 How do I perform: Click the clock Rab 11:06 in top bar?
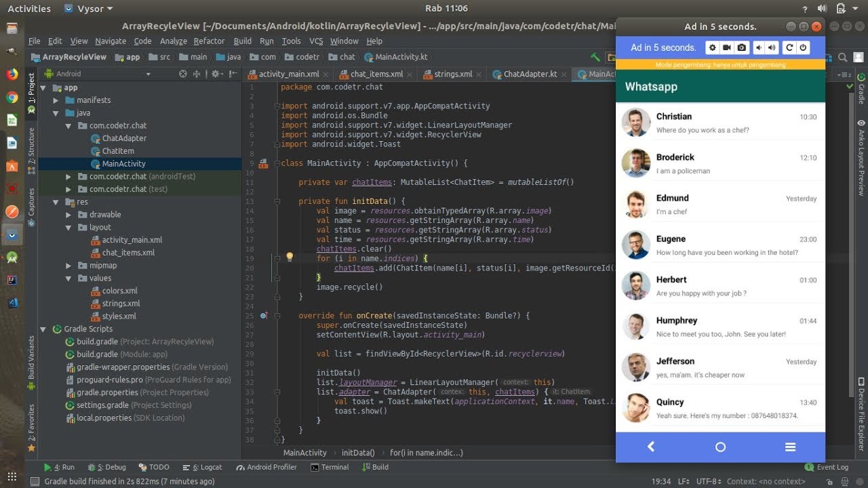(x=446, y=9)
